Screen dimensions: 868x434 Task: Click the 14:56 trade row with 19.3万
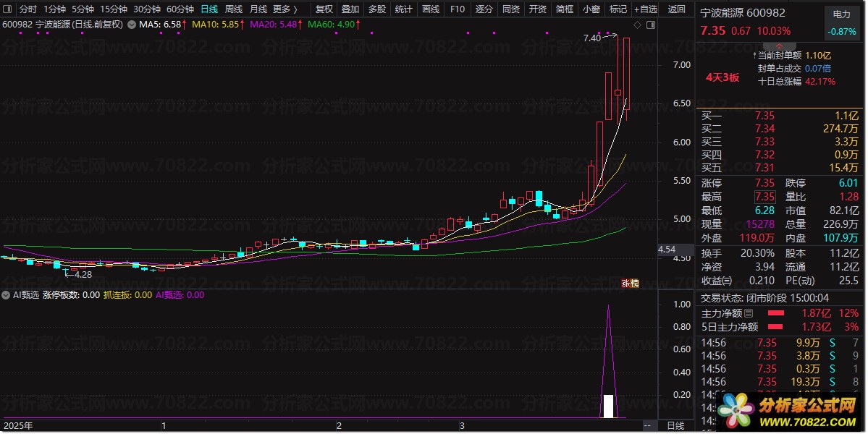pyautogui.click(x=780, y=381)
